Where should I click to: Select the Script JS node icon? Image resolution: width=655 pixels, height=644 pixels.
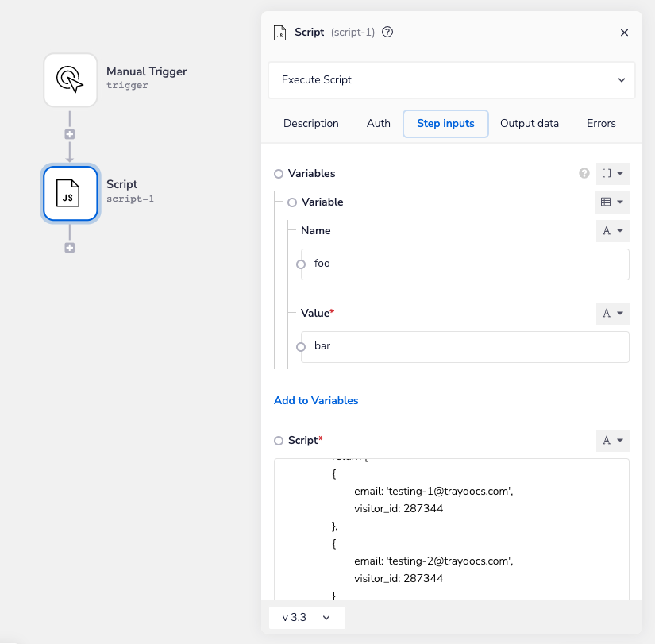click(70, 193)
